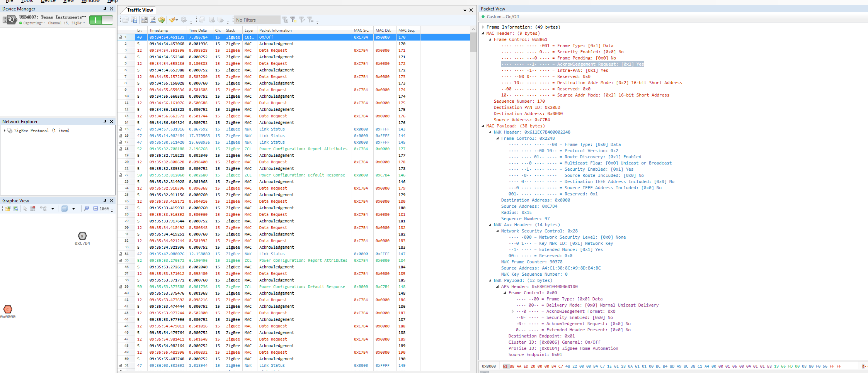This screenshot has width=868, height=373.
Task: Select packet row 18 Power Configuration: Report Attributes
Action: (x=294, y=149)
